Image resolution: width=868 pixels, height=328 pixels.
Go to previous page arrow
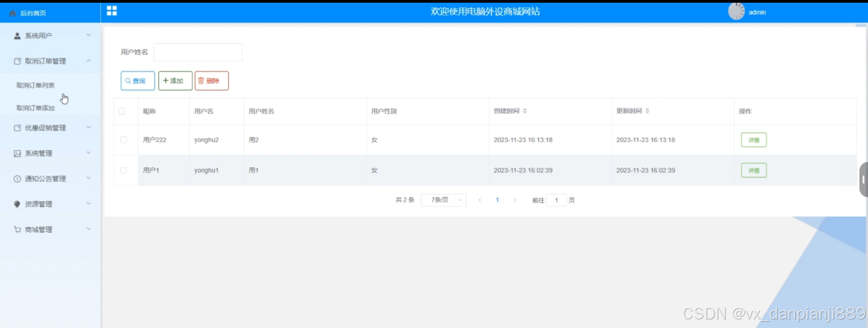point(480,200)
